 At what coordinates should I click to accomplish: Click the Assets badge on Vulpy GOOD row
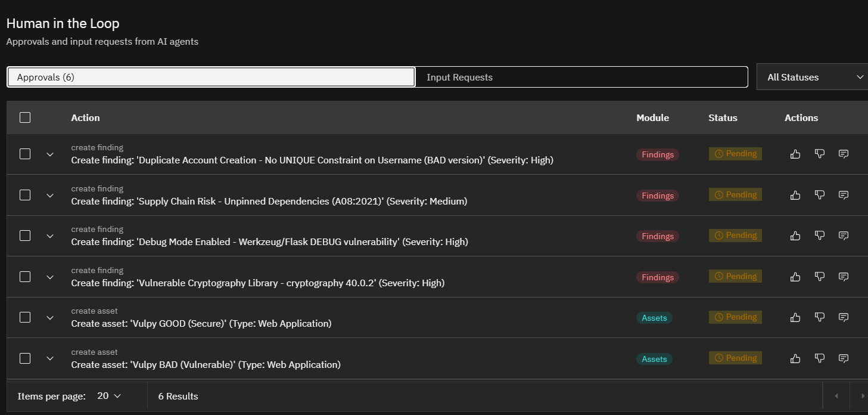[x=654, y=318]
